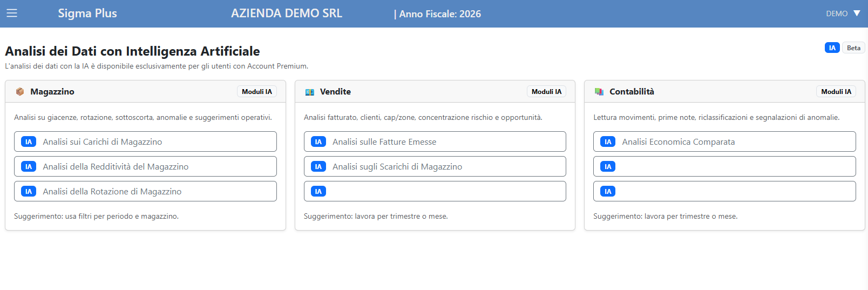
Task: Click the Beta badge
Action: click(853, 48)
